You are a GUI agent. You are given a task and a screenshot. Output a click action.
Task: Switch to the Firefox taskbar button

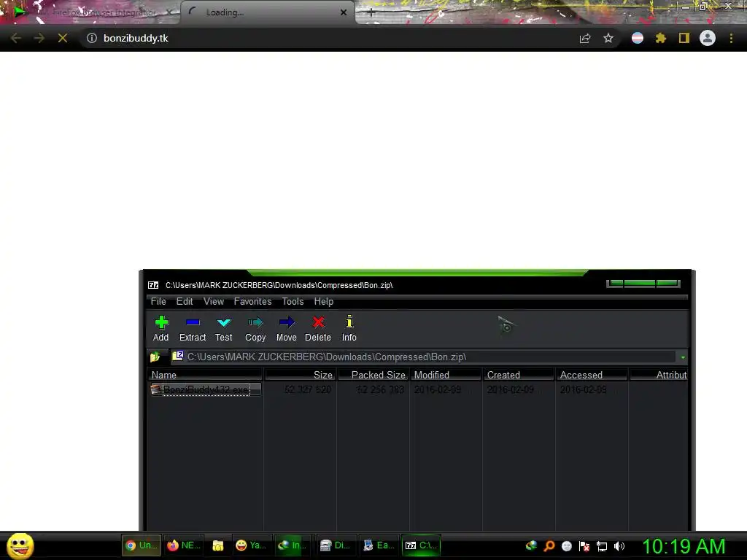coord(183,545)
